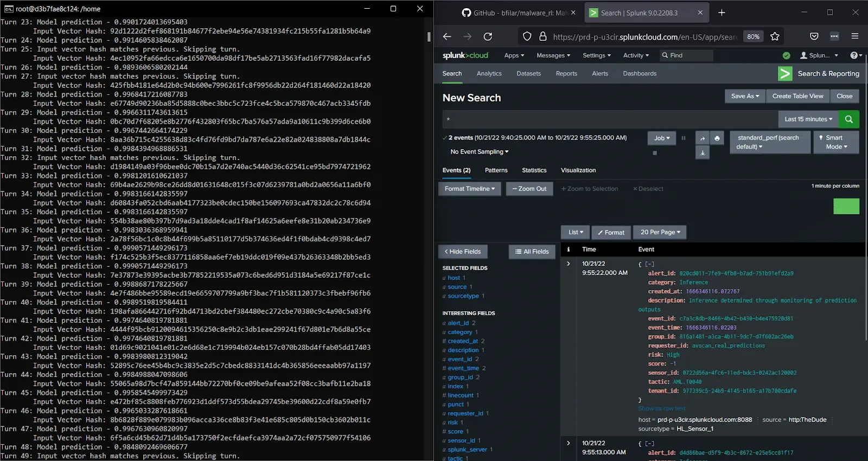This screenshot has width=868, height=461.
Task: Open the Settings dropdown
Action: click(597, 55)
